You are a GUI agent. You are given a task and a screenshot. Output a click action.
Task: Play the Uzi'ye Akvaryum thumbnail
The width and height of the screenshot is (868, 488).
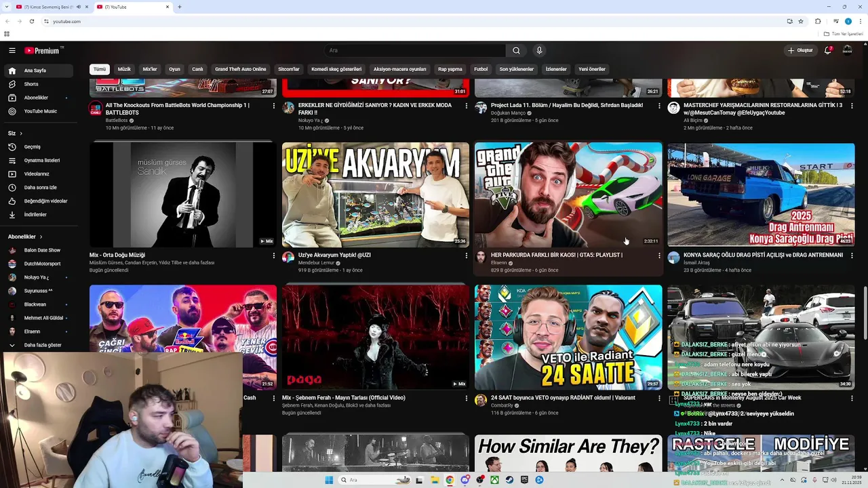376,195
